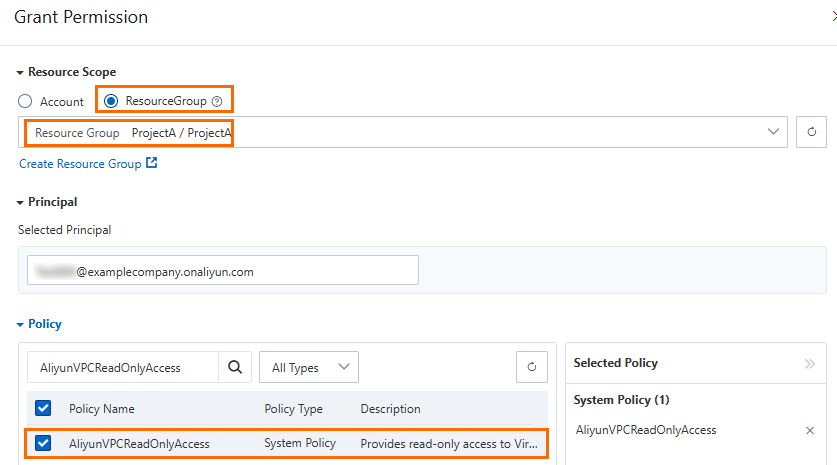Click the Selected Principal label
This screenshot has height=465, width=837.
(x=65, y=230)
